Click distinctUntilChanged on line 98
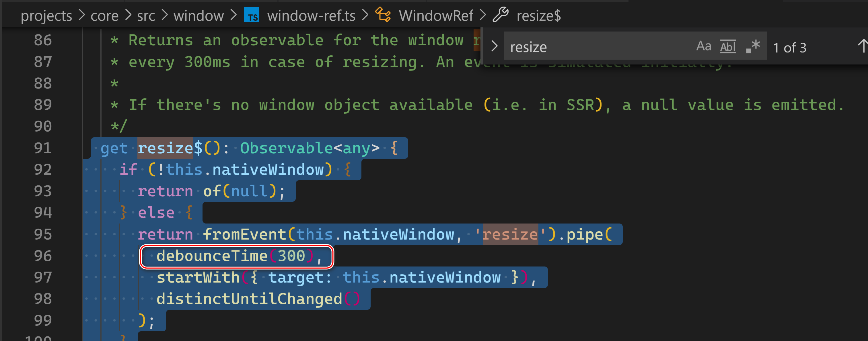The height and width of the screenshot is (341, 868). pyautogui.click(x=249, y=299)
